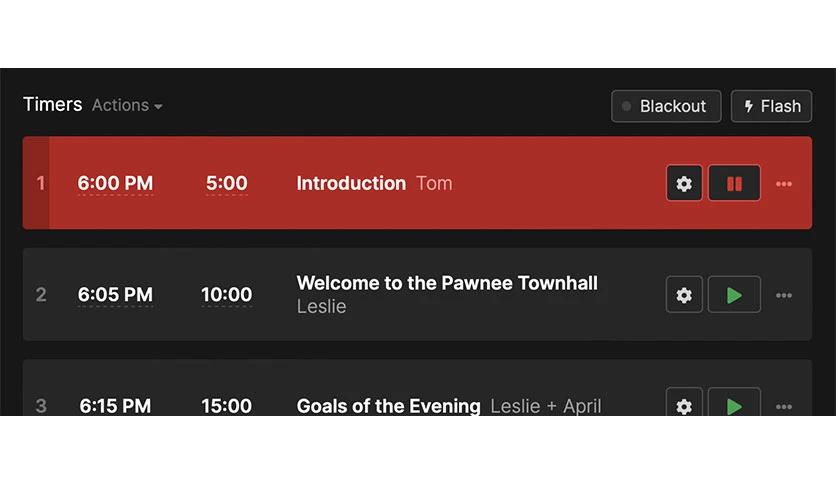Screen dimensions: 836x484
Task: Trigger the Flash button
Action: (771, 106)
